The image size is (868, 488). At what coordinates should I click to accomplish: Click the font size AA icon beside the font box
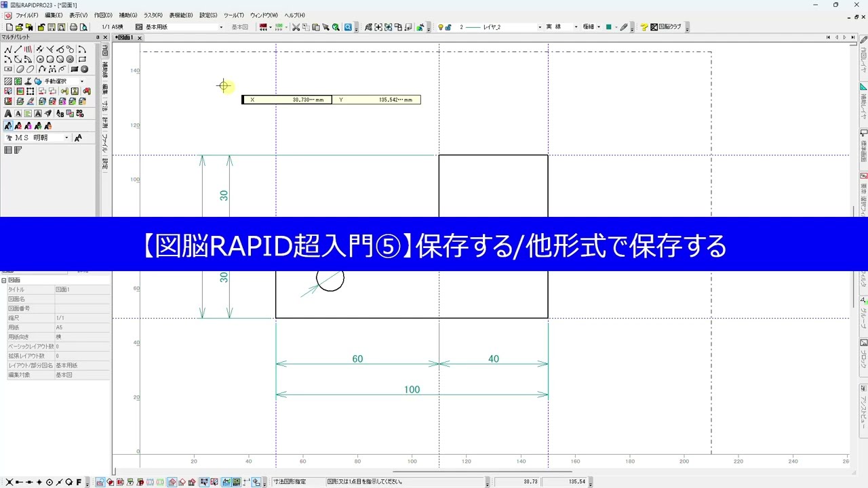click(x=78, y=138)
